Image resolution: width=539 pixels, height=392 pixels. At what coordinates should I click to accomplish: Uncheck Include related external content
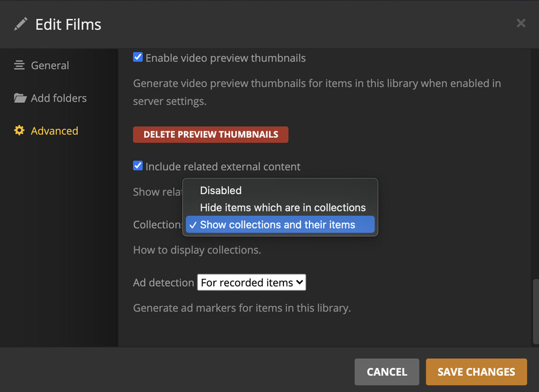pos(138,166)
